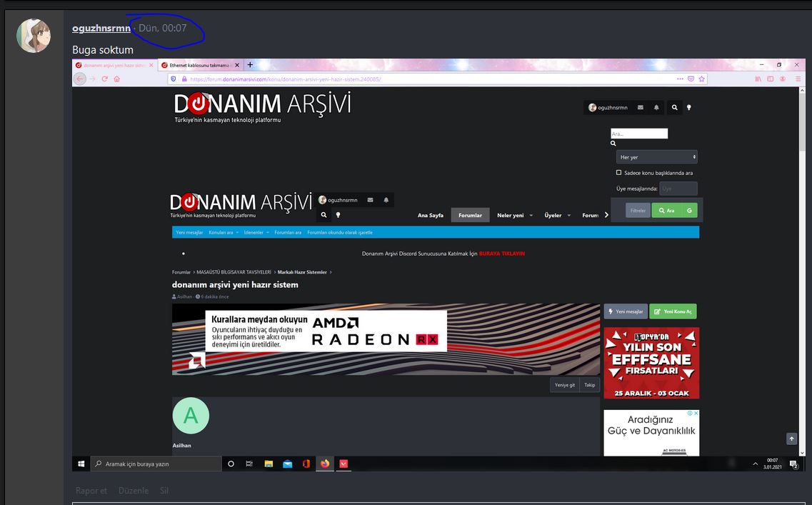This screenshot has height=505, width=812.
Task: Expand the Konuları ara dropdown arrow
Action: click(237, 233)
